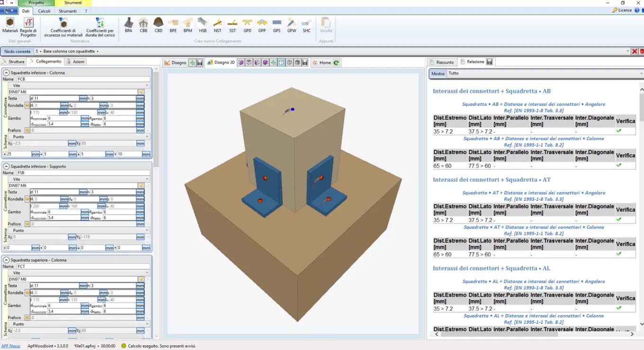Click the green refresh icon beside Home
This screenshot has width=644, height=350.
click(336, 63)
